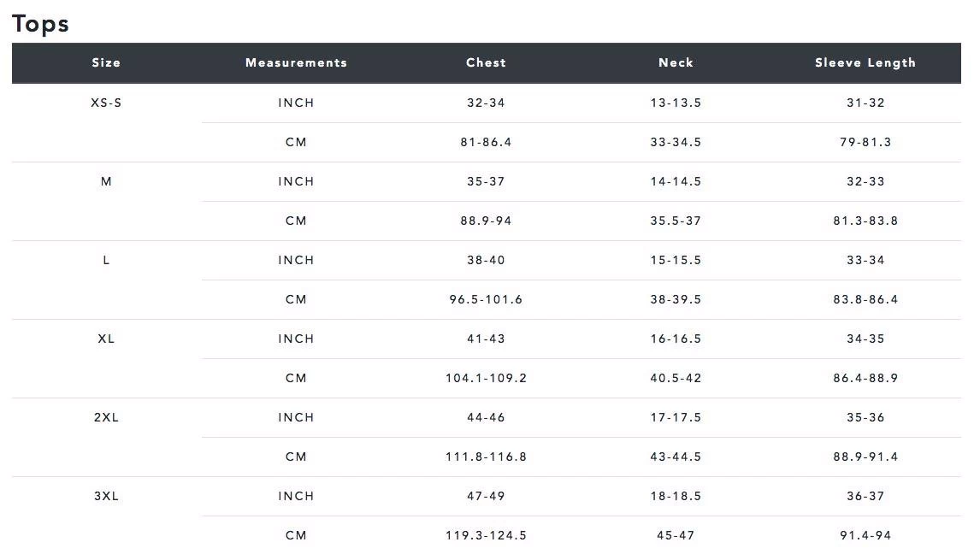Click the M size label
Screen dimensions: 974x560
pos(106,181)
